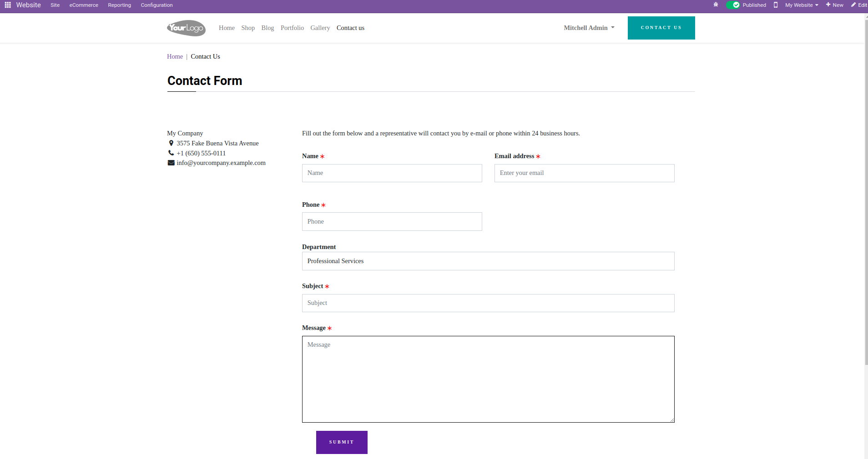
Task: Click the mobile preview phone icon
Action: pyautogui.click(x=776, y=5)
